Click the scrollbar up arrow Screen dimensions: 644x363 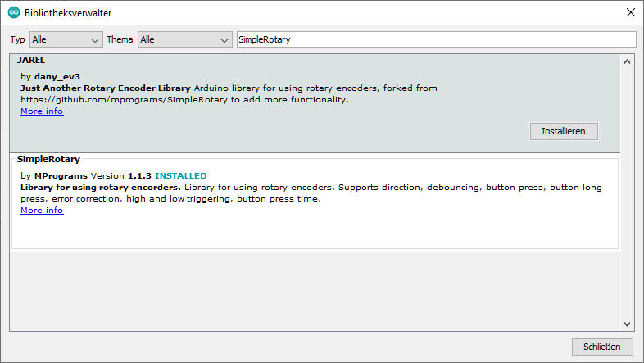point(628,61)
